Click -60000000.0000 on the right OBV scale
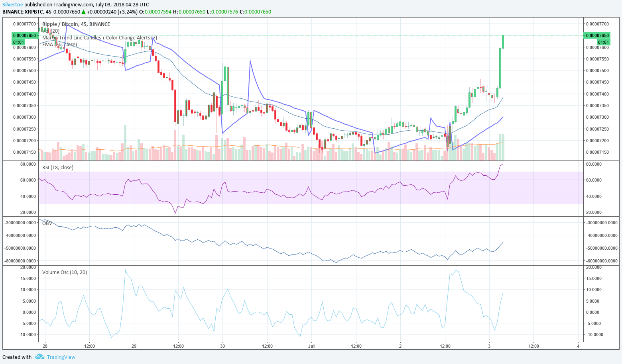 pyautogui.click(x=602, y=261)
